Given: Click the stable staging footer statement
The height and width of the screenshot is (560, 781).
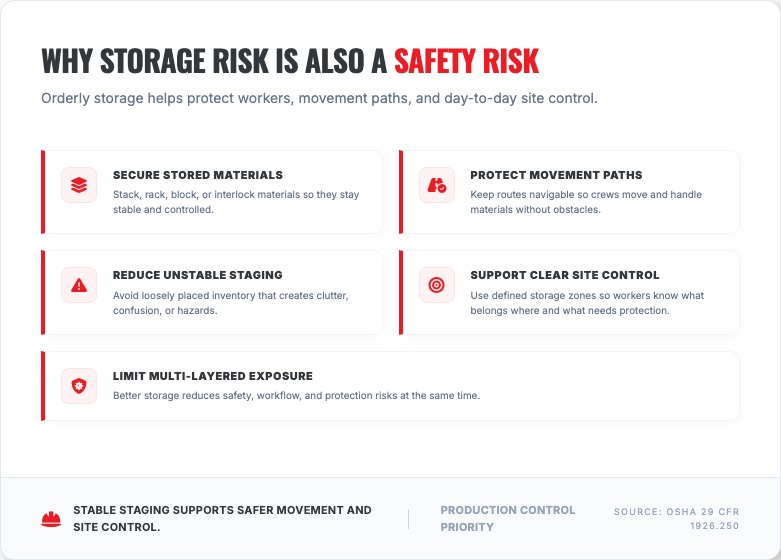Looking at the screenshot, I should click(x=222, y=518).
